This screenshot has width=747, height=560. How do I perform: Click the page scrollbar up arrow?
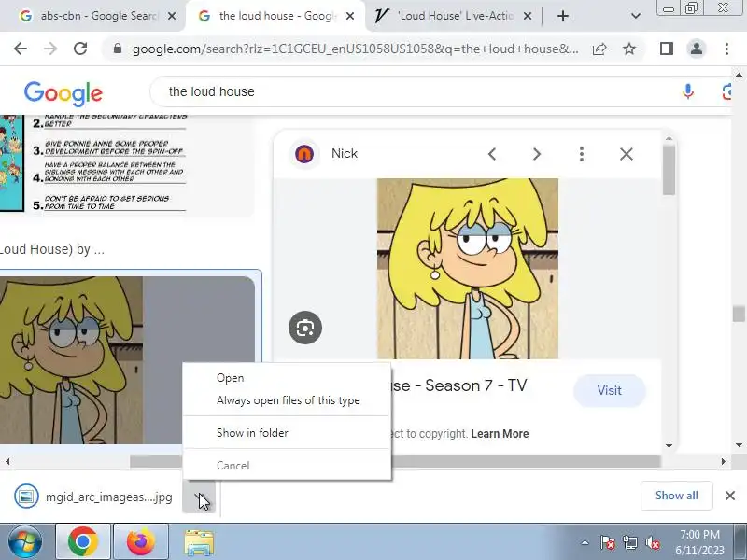click(x=739, y=75)
